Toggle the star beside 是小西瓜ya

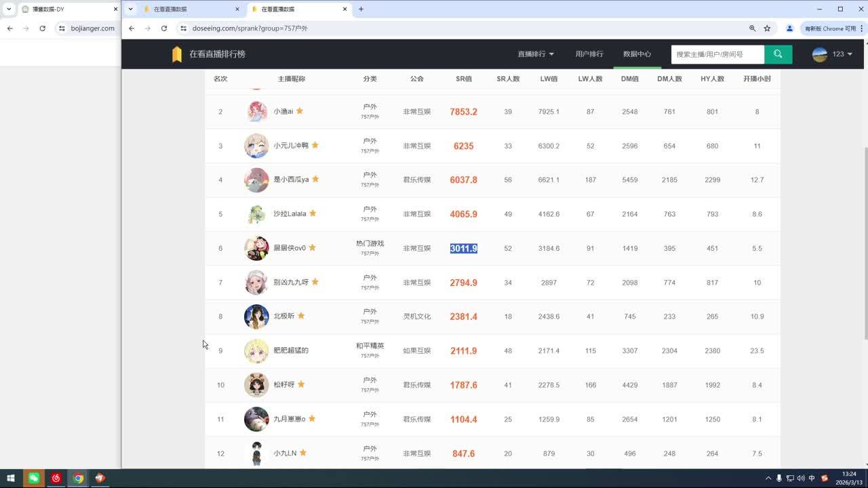[315, 180]
